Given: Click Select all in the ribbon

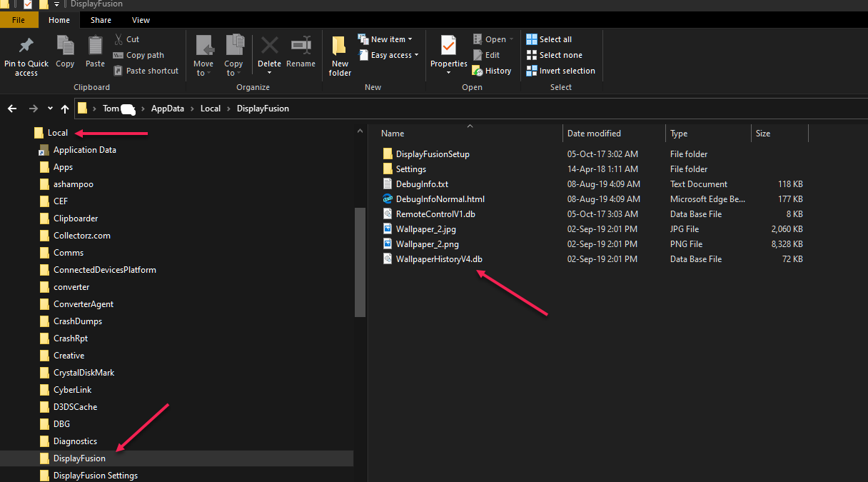Looking at the screenshot, I should pyautogui.click(x=549, y=39).
